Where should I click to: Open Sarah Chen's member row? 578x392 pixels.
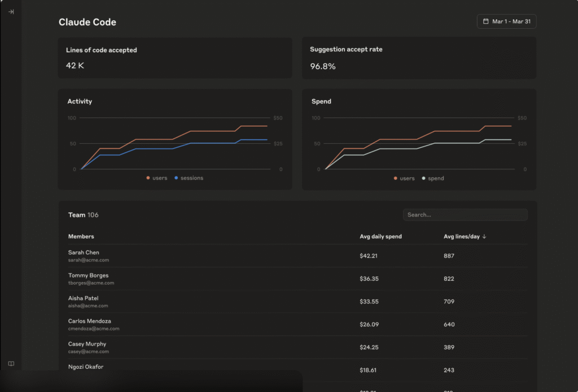(84, 253)
